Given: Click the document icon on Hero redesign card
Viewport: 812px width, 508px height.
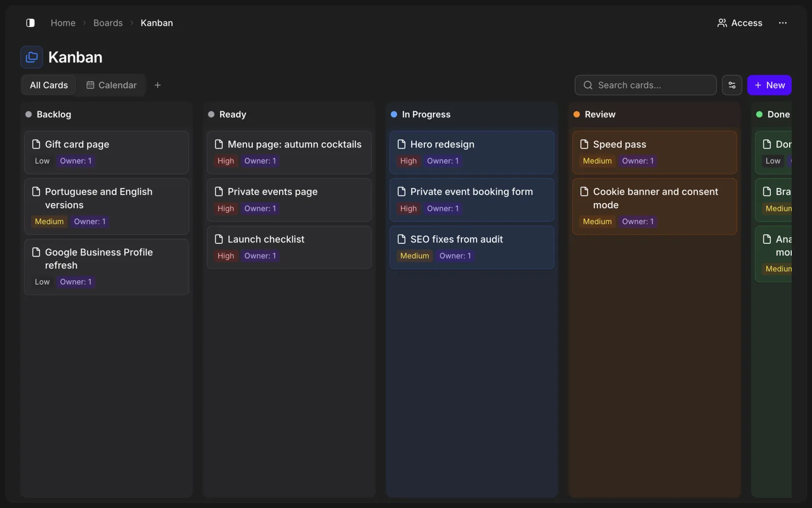Looking at the screenshot, I should (401, 144).
